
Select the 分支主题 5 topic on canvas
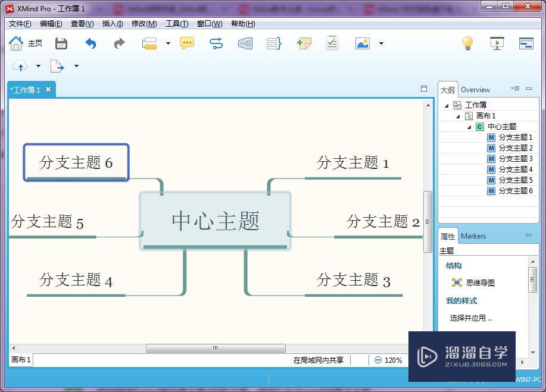click(x=52, y=225)
